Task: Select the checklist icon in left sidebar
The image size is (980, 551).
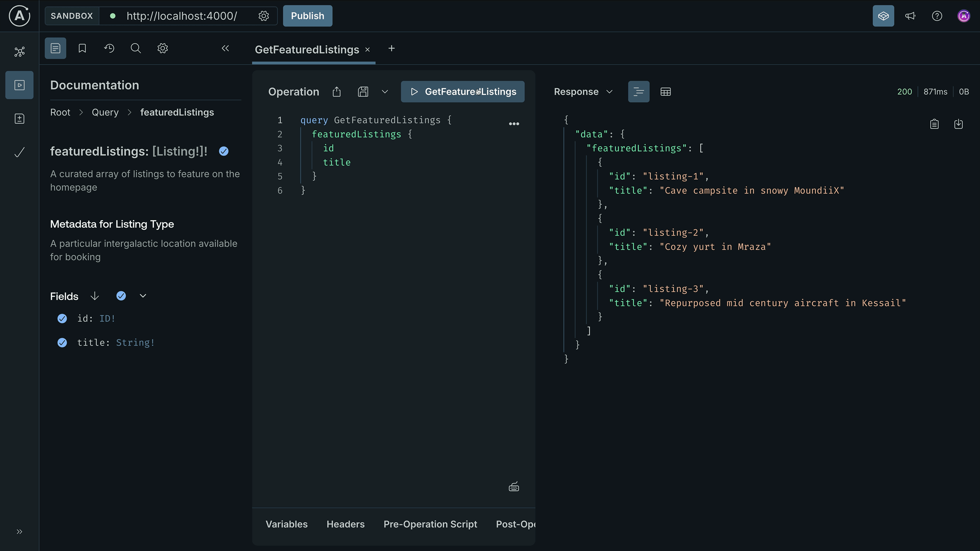Action: (19, 152)
